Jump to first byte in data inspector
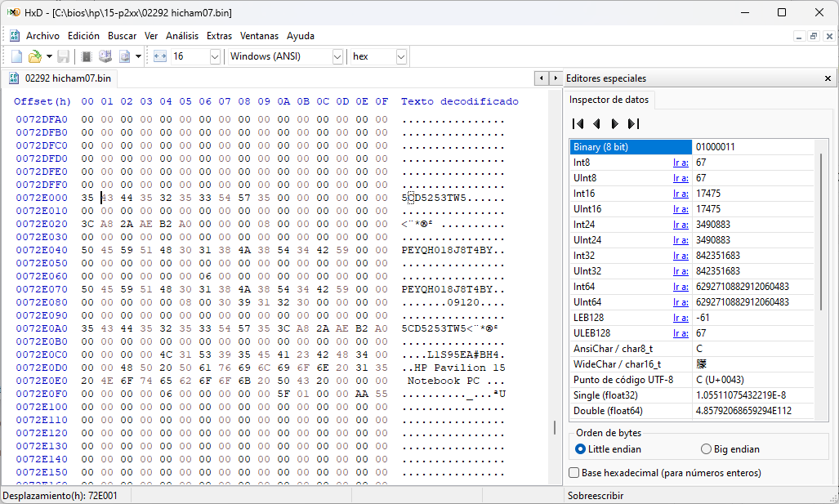 point(578,124)
